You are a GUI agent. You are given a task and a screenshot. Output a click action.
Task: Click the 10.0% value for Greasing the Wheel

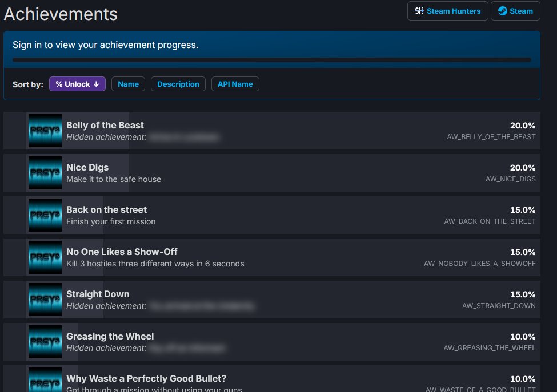(x=523, y=337)
